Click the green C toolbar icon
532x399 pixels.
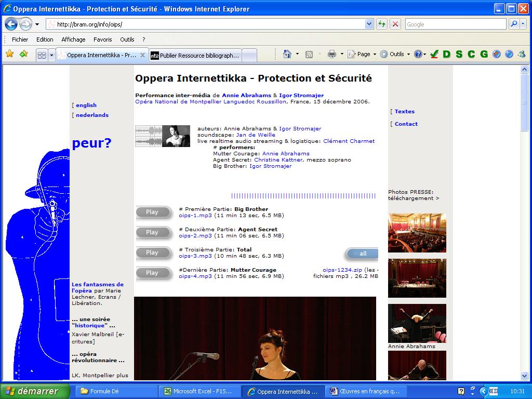(471, 54)
